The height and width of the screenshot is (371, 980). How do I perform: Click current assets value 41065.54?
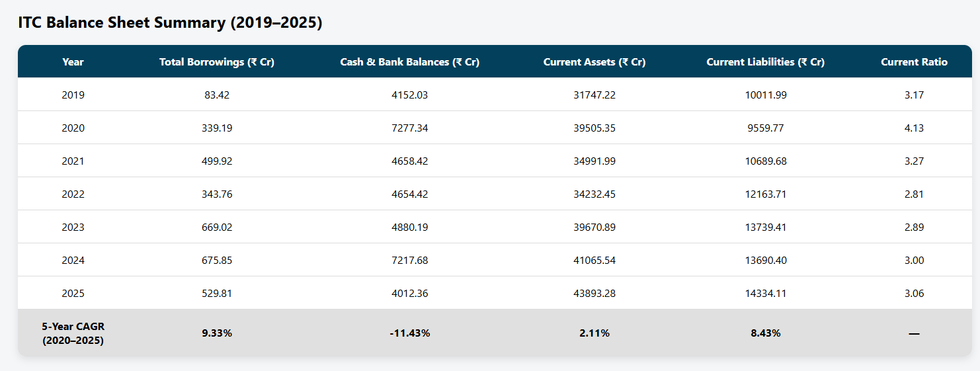594,260
